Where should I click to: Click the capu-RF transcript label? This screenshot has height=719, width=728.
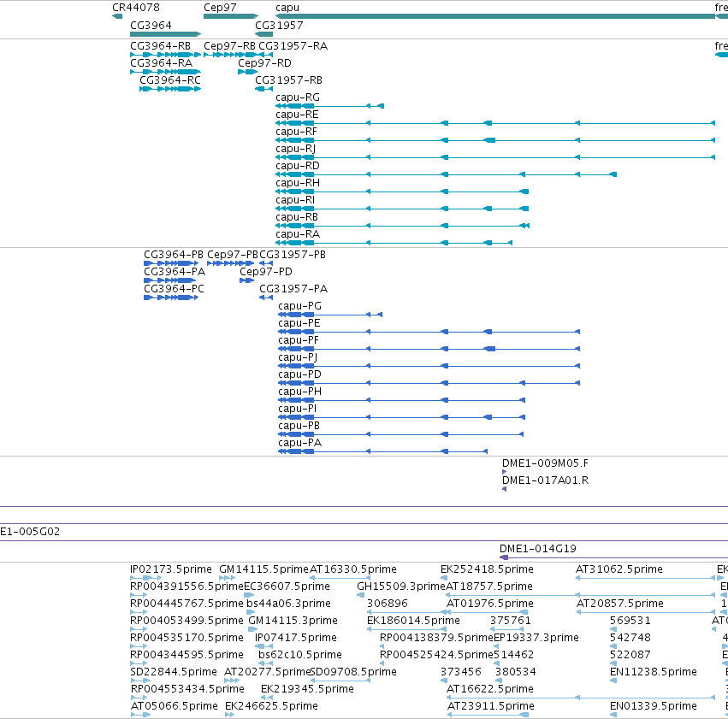click(x=296, y=132)
